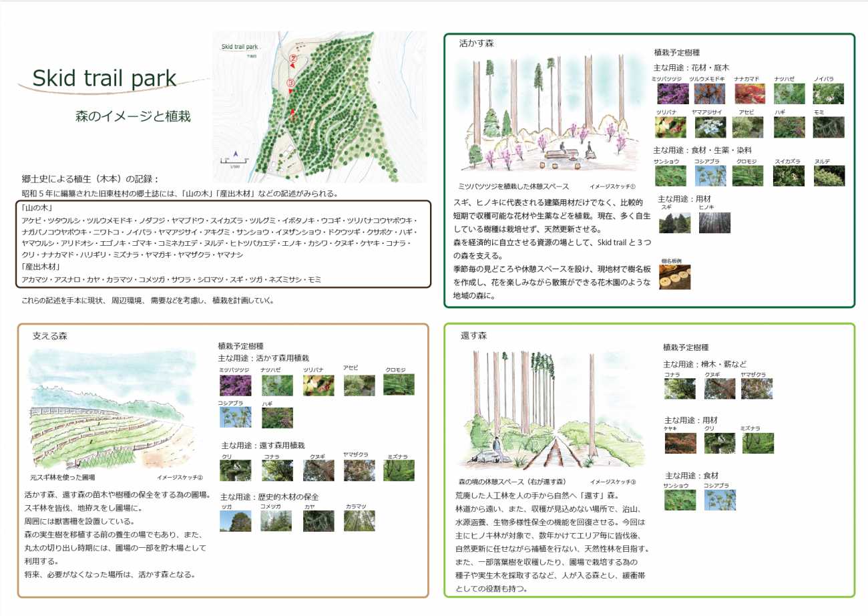Click the ケヤキ photo in 還す森 panel
Image resolution: width=868 pixels, height=616 pixels.
click(680, 443)
